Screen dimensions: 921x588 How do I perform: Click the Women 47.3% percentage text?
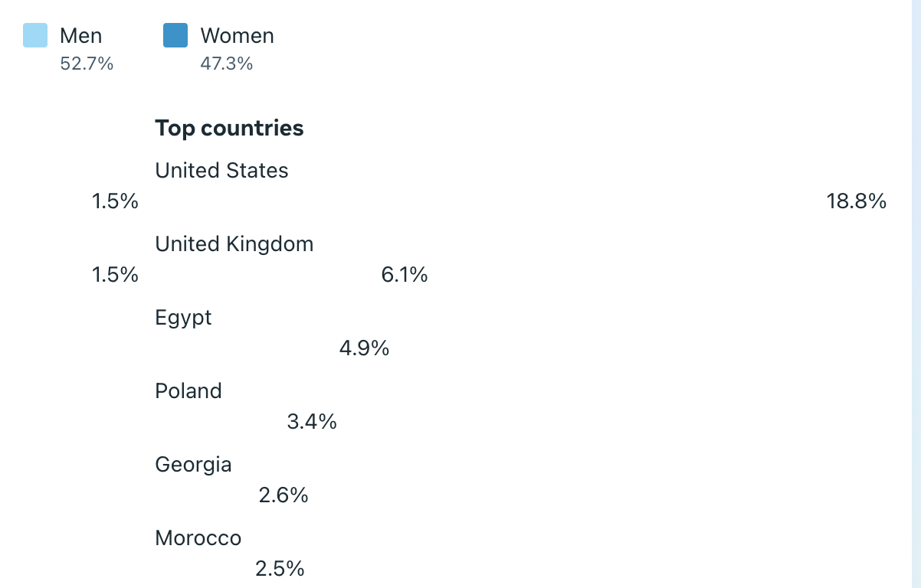(x=226, y=64)
